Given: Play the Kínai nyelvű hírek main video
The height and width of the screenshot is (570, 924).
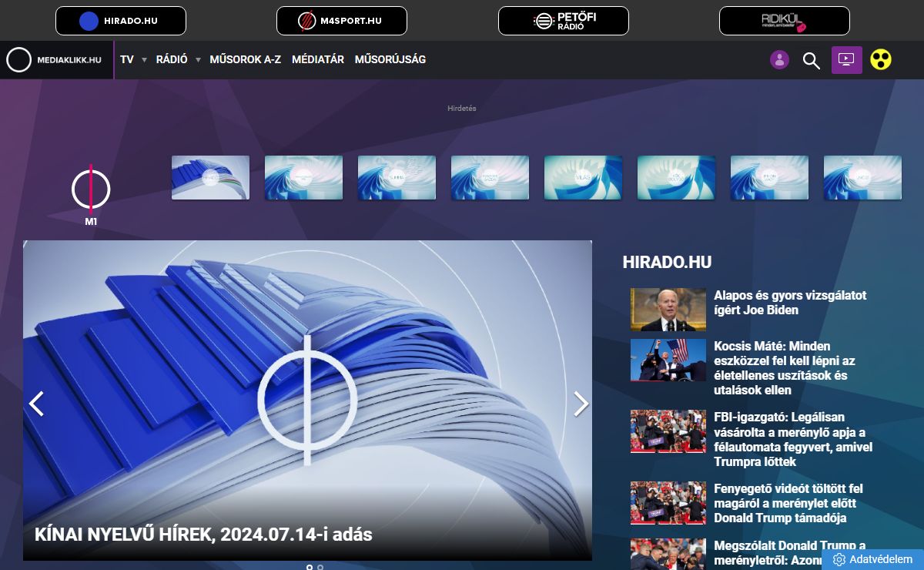Looking at the screenshot, I should tap(307, 400).
